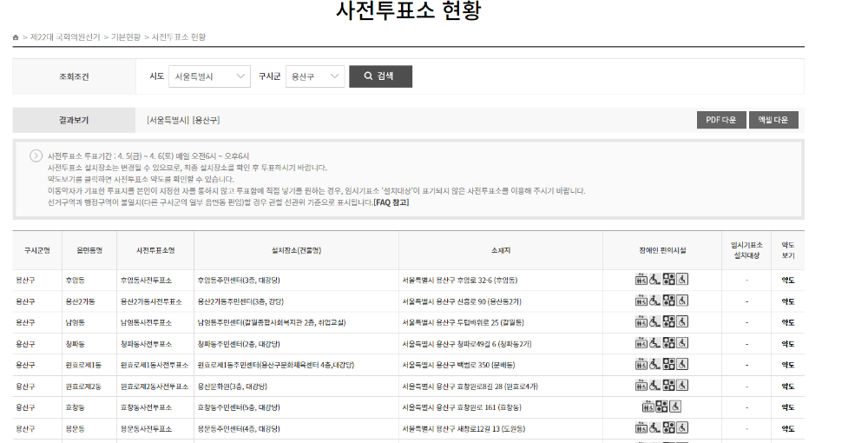Click the wheelchair ramp icon in 후암동 row
Screen dimensions: 868x443
pos(654,280)
